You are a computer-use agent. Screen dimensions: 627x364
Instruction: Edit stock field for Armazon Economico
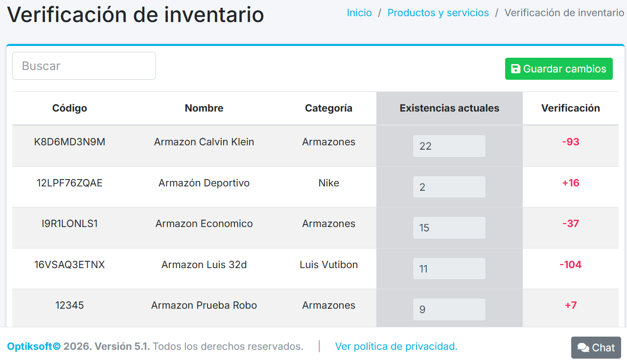(449, 228)
